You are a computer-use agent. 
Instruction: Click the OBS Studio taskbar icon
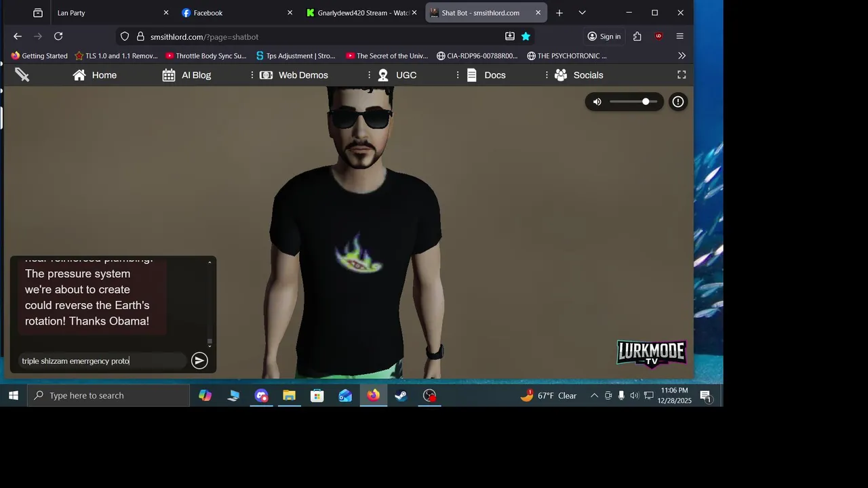click(429, 396)
